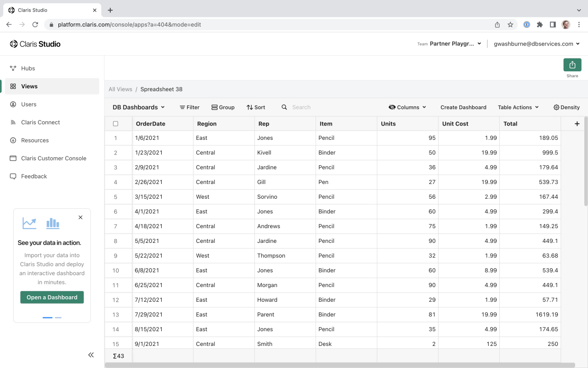This screenshot has width=588, height=368.
Task: Close the 'See your data in action' card
Action: tap(80, 218)
